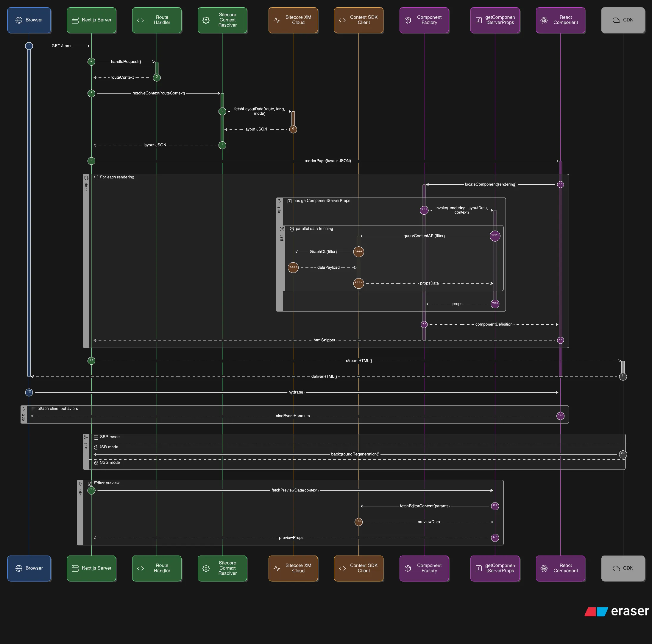The image size is (652, 644).
Task: Click the globe icon in the bottom Browser box
Action: [x=19, y=568]
